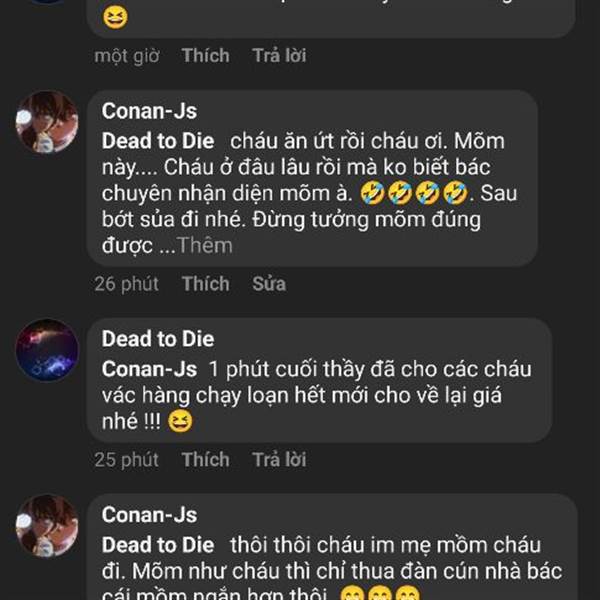This screenshot has height=600, width=600.
Task: Click Sửa under the 26 phút comment
Action: pyautogui.click(x=268, y=284)
